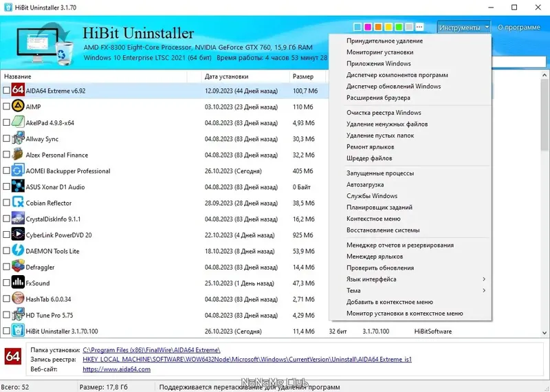Open the Запись реестра HKEY_LOCAL_MACHINE link

point(247,360)
